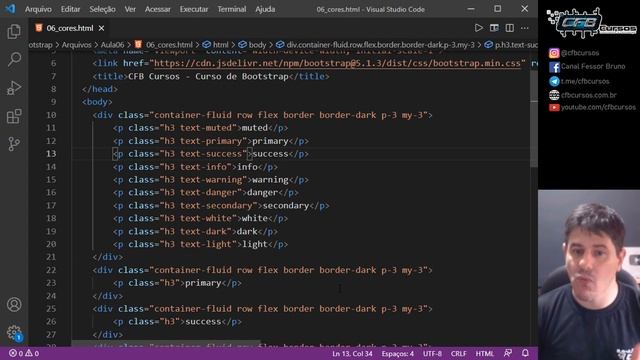Open the Source Control view
Image resolution: width=640 pixels, height=360 pixels.
click(14, 144)
